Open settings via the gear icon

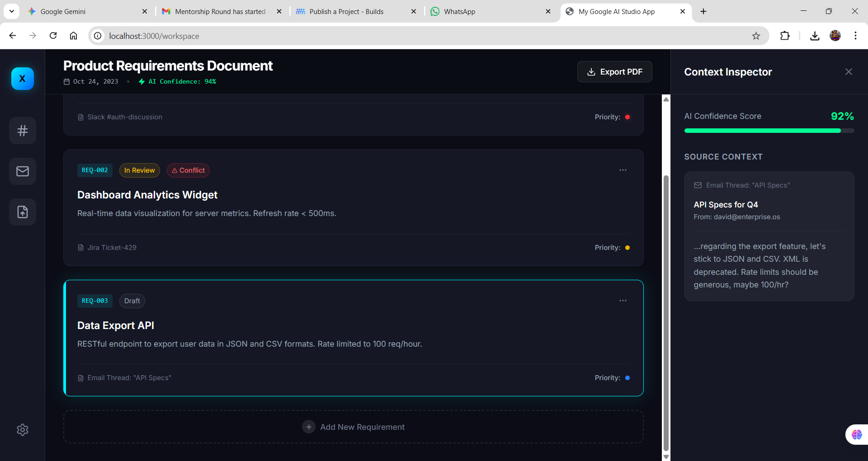click(x=22, y=430)
